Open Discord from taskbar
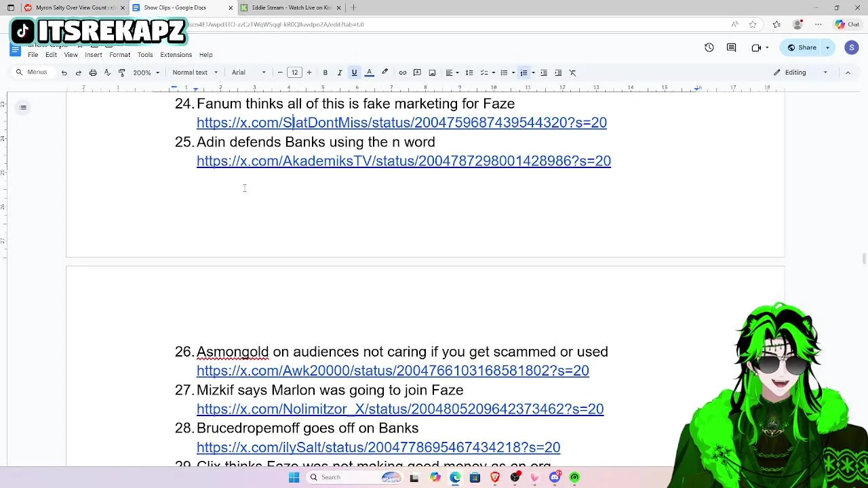The image size is (868, 488). click(x=555, y=477)
